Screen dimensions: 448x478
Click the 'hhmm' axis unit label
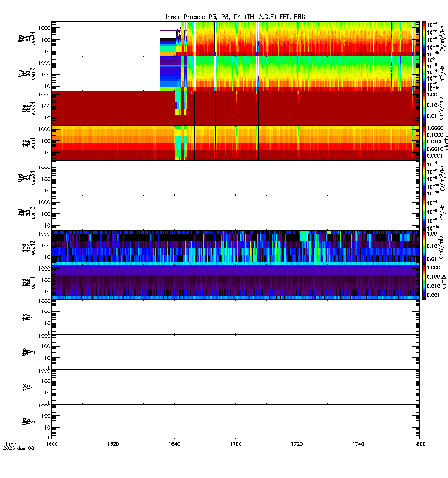[10, 444]
